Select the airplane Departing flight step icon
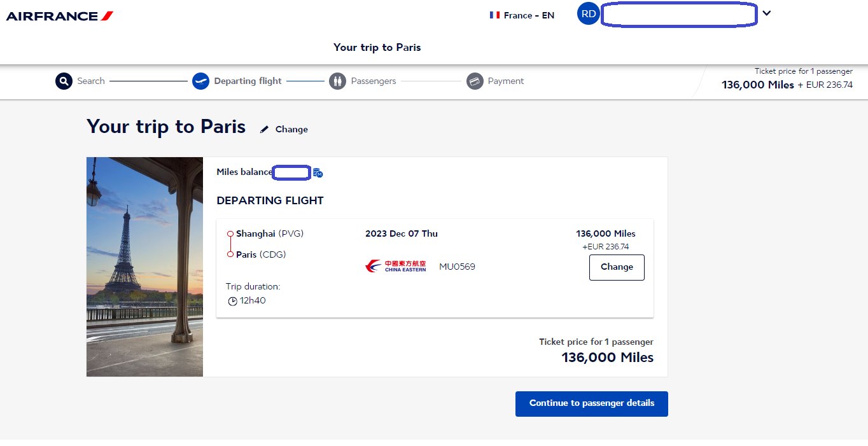The image size is (868, 446). (200, 81)
